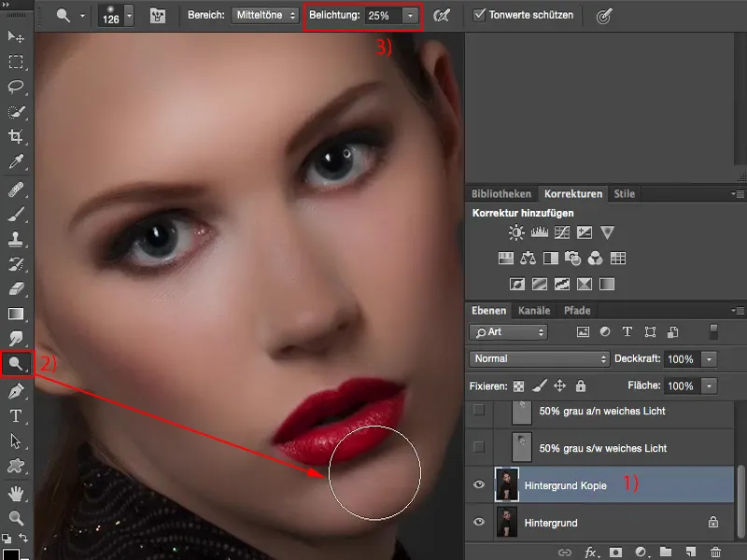Click the layer style fx button
The image size is (747, 560).
point(589,553)
